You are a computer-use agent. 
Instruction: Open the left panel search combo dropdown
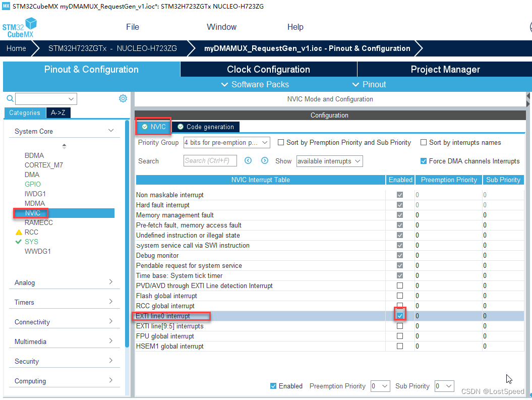71,99
